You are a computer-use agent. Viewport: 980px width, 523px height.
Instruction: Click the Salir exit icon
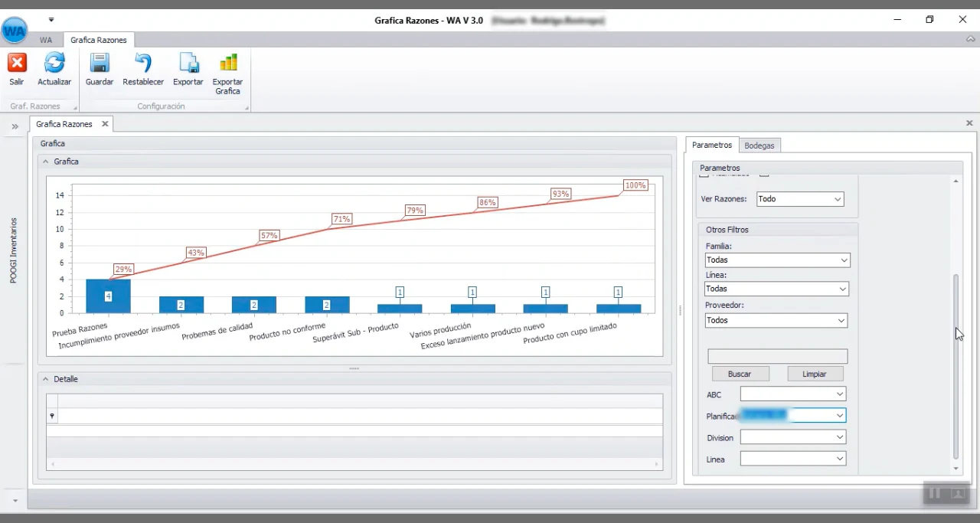click(17, 63)
